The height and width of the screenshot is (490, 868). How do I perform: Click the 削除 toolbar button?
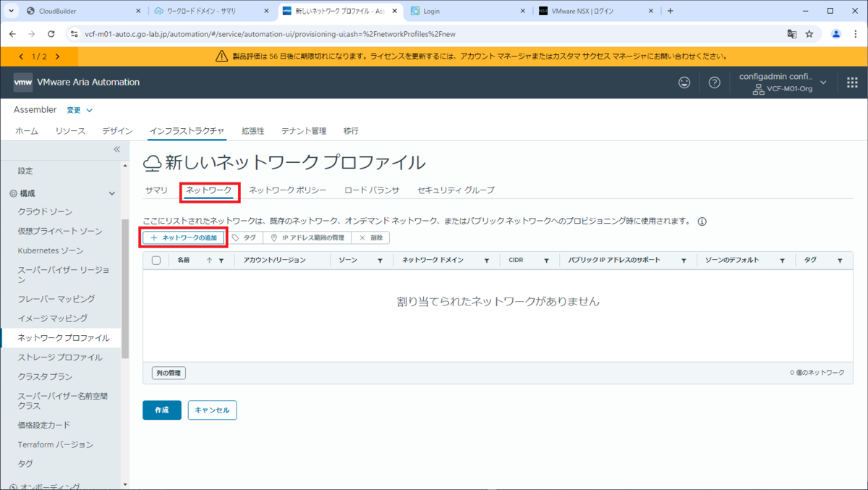coord(371,237)
